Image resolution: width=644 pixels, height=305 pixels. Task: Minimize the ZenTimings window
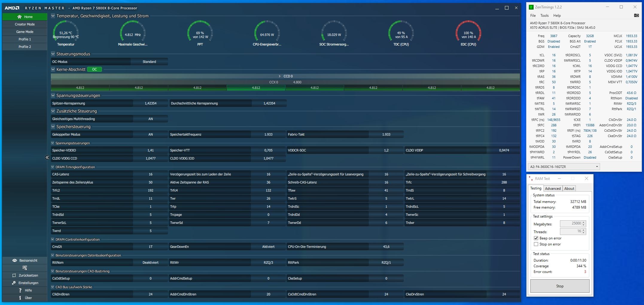pos(608,7)
